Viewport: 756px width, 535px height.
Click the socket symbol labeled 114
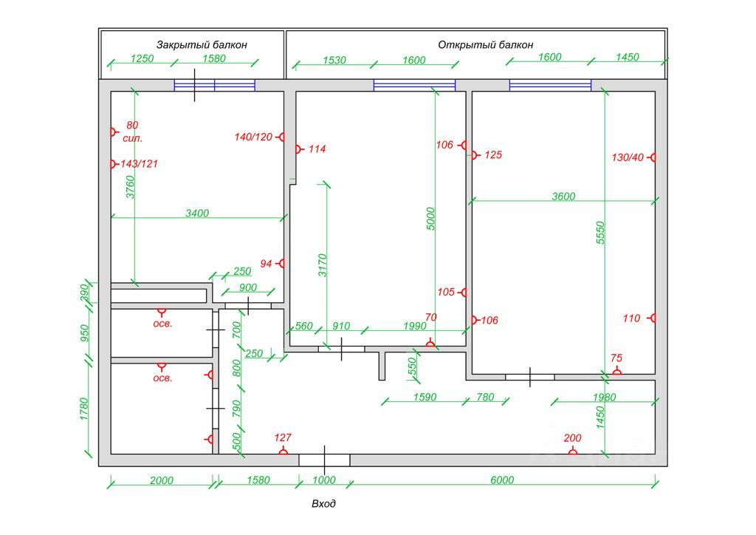[x=299, y=149]
